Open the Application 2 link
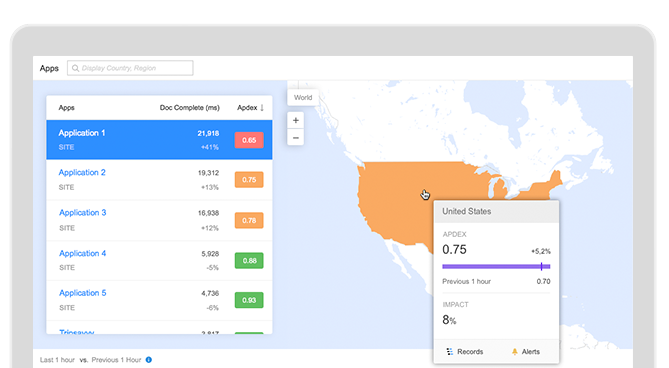 (x=82, y=172)
